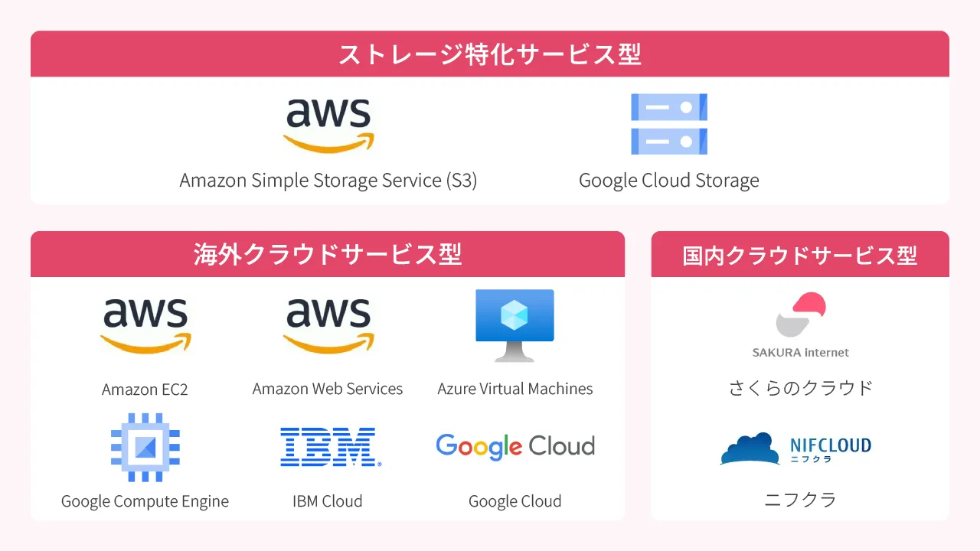
Task: Select the 海外クラウドサービス型 header
Action: (x=328, y=254)
